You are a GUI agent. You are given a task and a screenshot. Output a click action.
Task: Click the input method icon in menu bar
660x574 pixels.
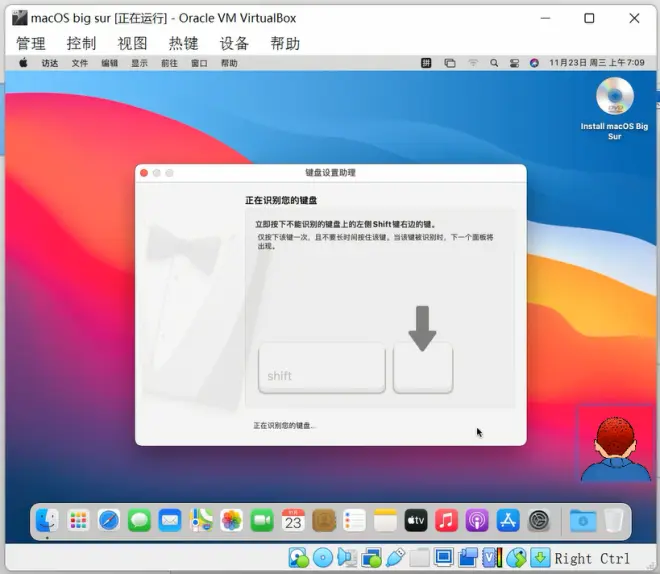(x=426, y=63)
